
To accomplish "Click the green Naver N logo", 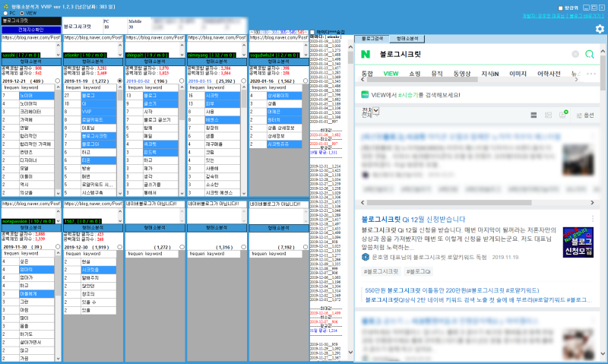I will (x=366, y=54).
